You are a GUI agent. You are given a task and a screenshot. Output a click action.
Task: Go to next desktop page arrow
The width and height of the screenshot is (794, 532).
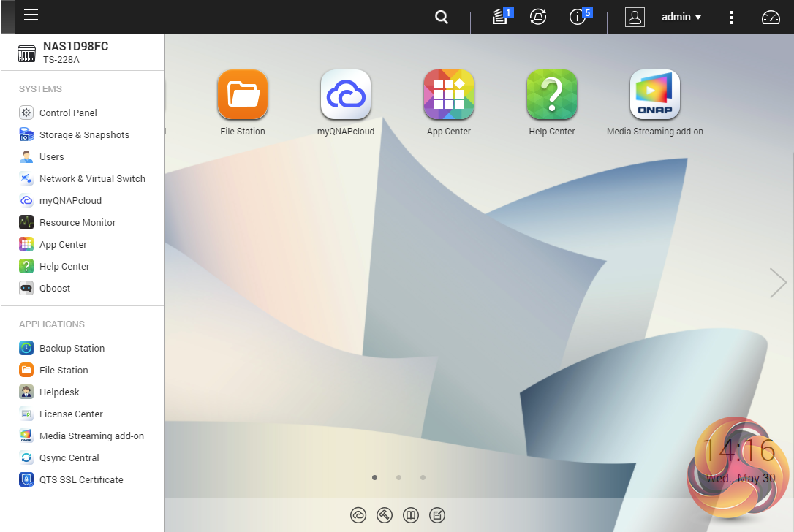tap(777, 283)
